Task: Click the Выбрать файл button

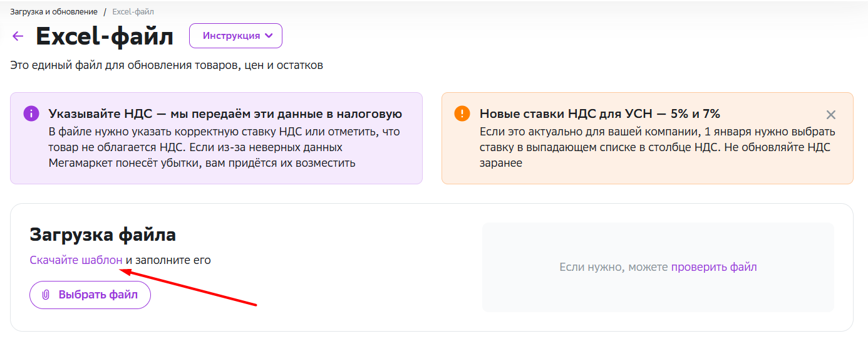Action: (90, 295)
